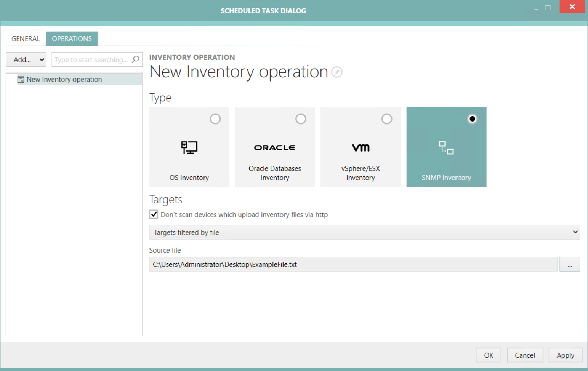Screen dimensions: 588x371
Task: Cancel the Scheduled Task dialog
Action: point(525,355)
